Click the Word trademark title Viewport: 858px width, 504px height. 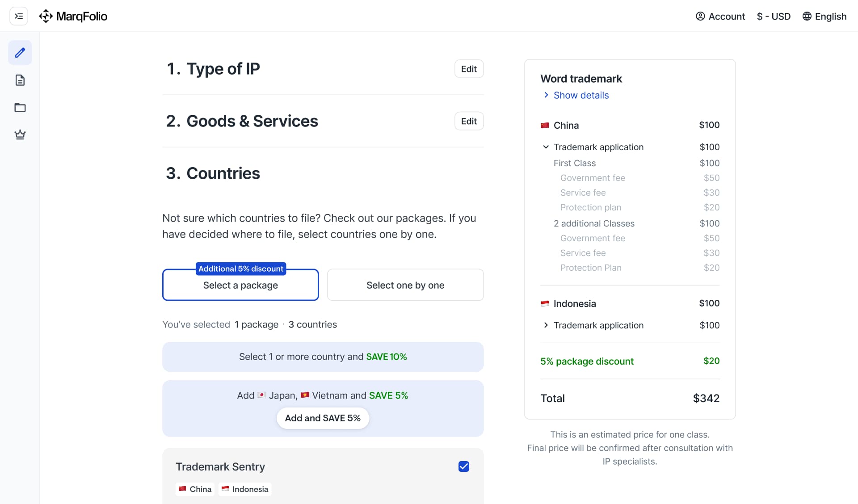(581, 79)
